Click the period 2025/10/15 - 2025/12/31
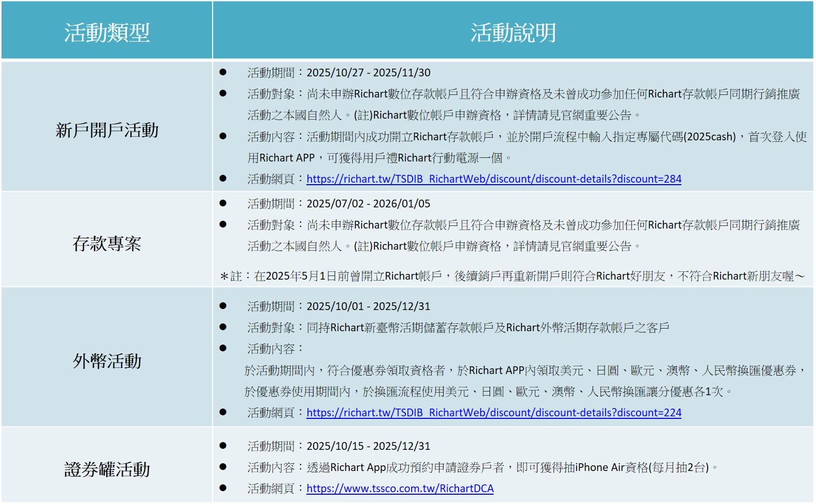The width and height of the screenshot is (816, 504). tap(368, 446)
